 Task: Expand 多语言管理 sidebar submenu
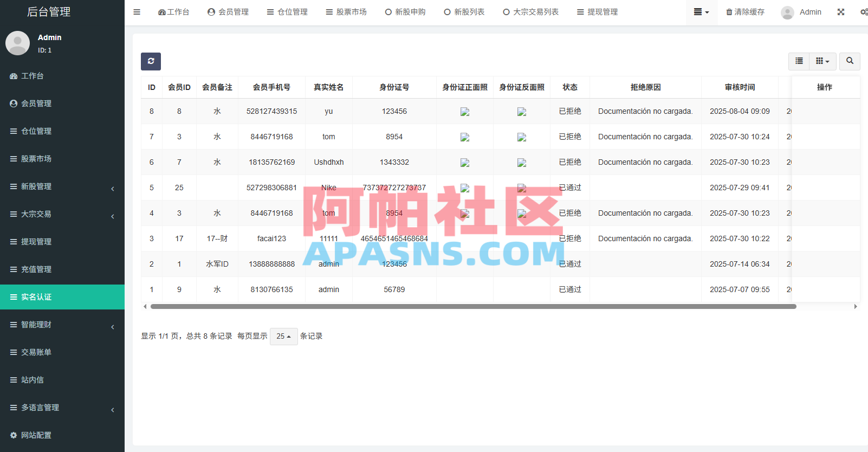point(62,408)
